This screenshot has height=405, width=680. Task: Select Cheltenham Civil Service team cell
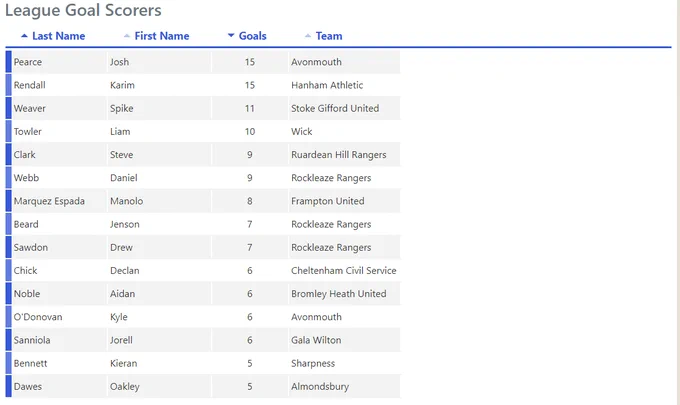(x=344, y=271)
